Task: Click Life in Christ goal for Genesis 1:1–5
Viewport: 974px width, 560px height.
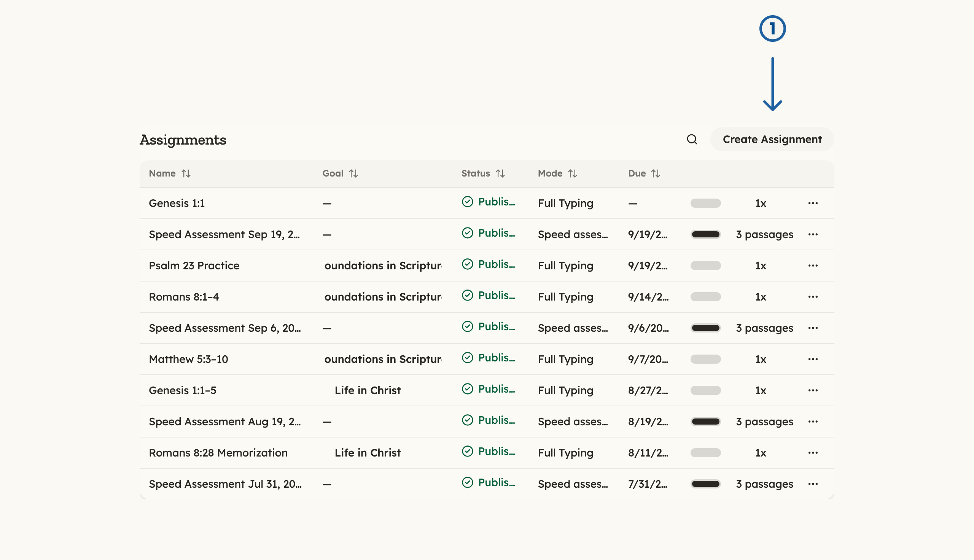Action: pos(368,390)
